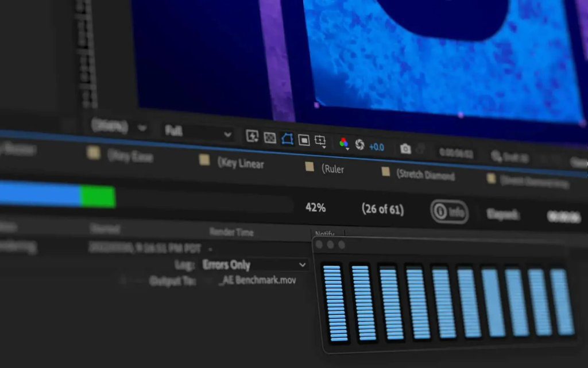Click the Notify column header

coord(324,235)
